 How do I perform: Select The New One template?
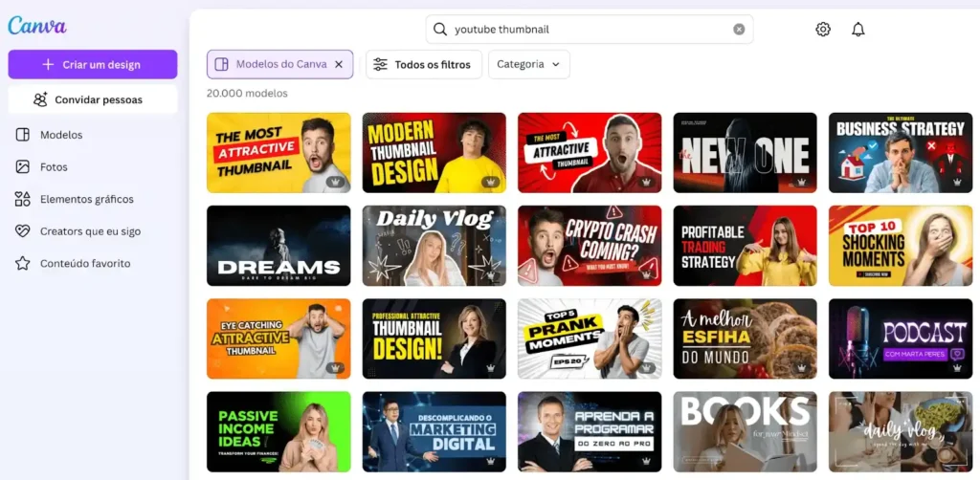tap(745, 153)
